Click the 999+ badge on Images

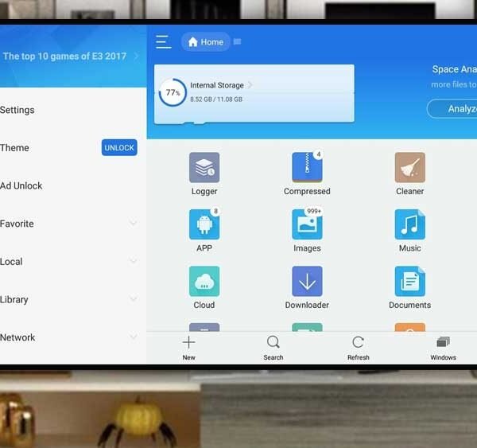pos(314,212)
